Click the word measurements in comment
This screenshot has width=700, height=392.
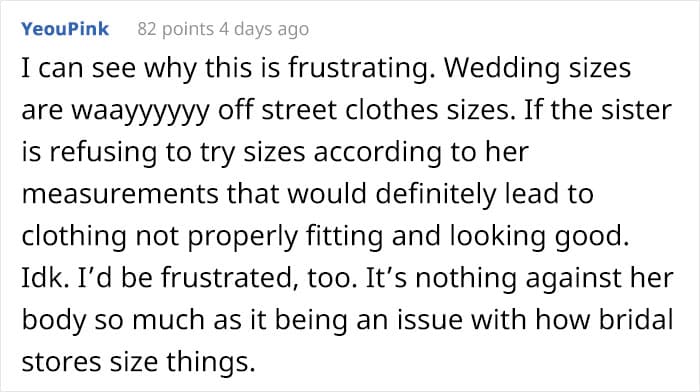coord(120,195)
